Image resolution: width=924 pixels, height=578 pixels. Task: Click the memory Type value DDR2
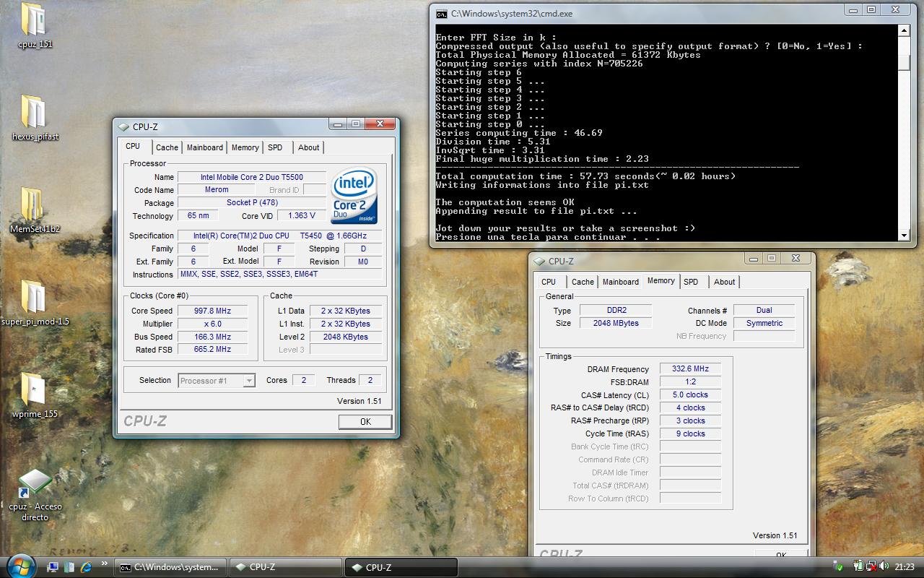[616, 310]
